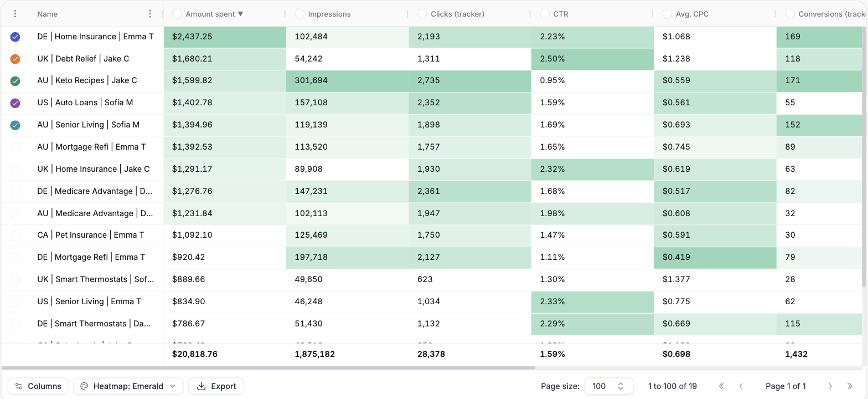
Task: Click the sort arrow beside Amount spent
Action: (240, 14)
